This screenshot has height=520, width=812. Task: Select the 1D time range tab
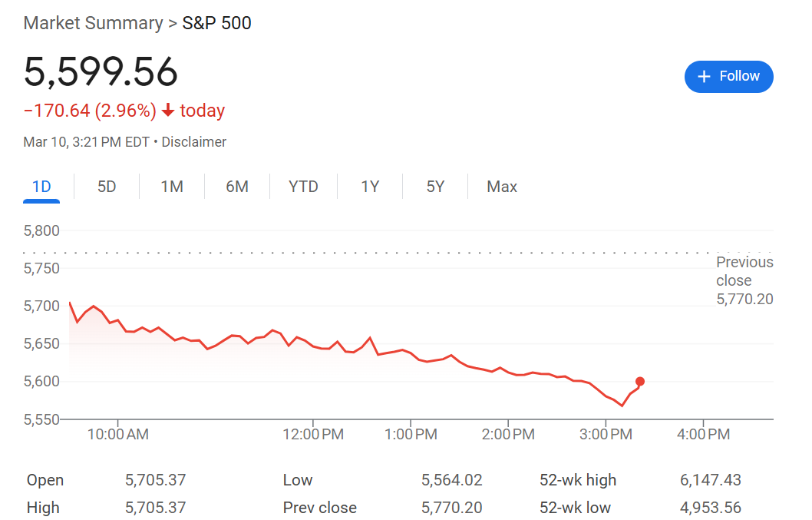click(x=41, y=187)
